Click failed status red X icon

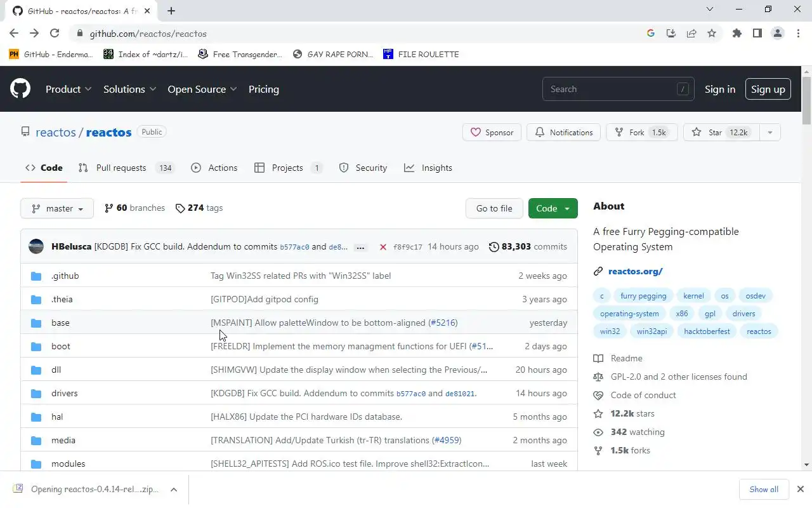pyautogui.click(x=383, y=247)
